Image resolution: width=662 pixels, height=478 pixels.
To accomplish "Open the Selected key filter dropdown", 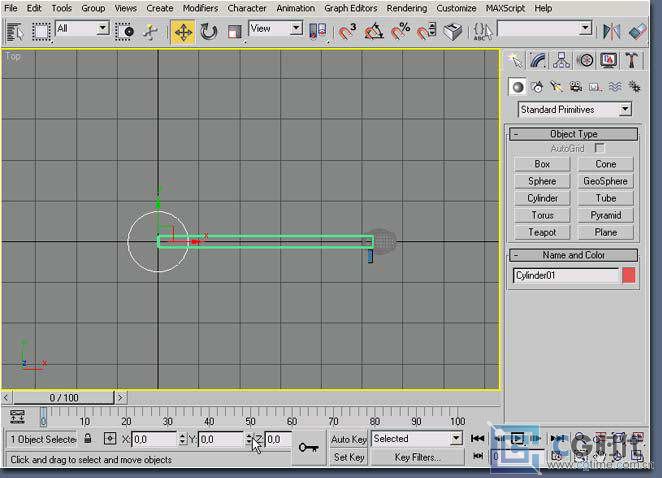I will 416,439.
